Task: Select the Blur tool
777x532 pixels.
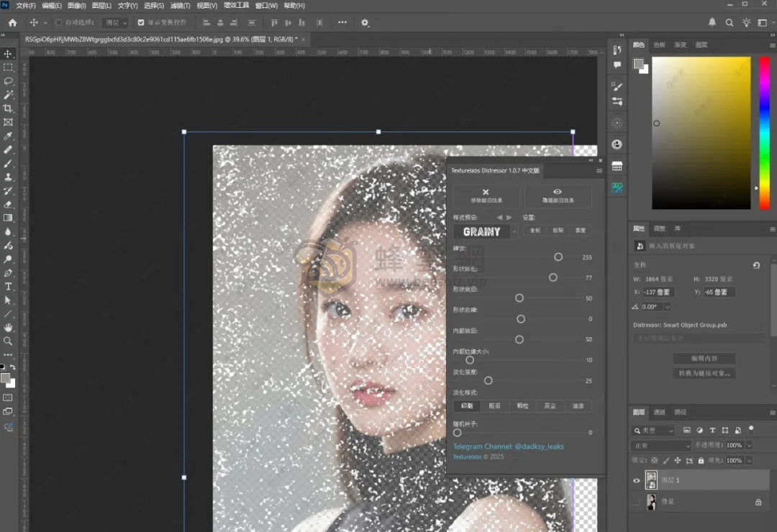Action: 8,231
